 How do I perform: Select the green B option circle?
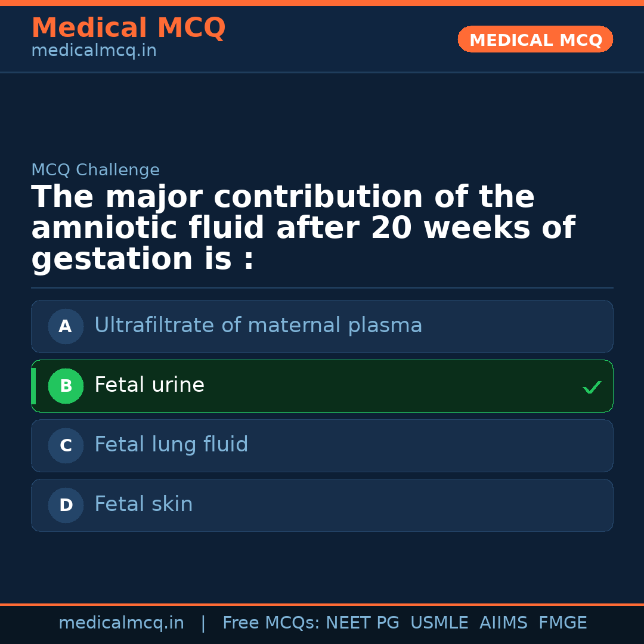click(x=66, y=386)
